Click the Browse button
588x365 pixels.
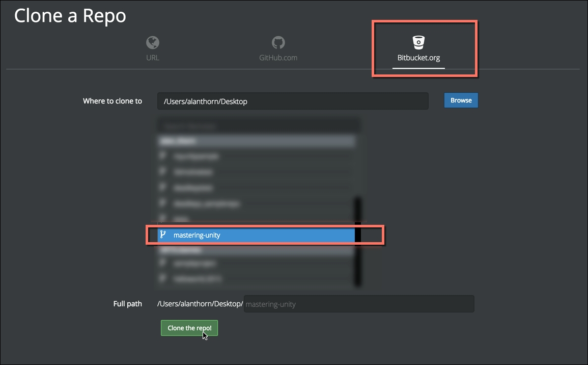point(461,100)
